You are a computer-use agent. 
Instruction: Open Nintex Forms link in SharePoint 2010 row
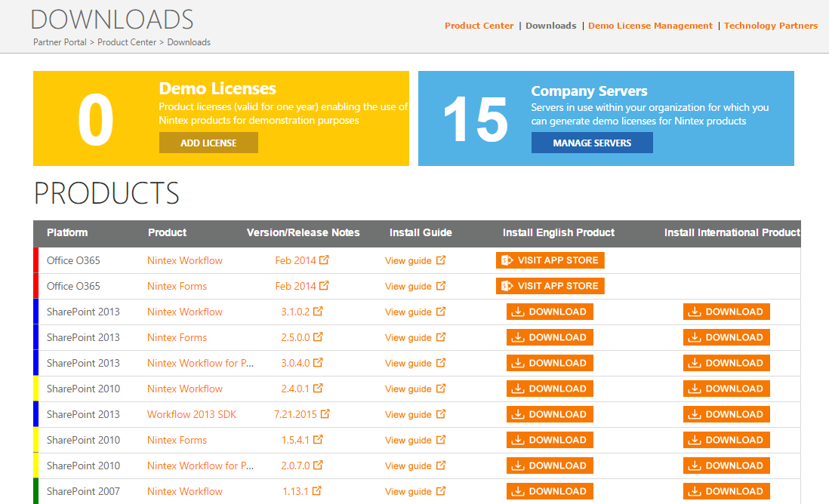[177, 440]
